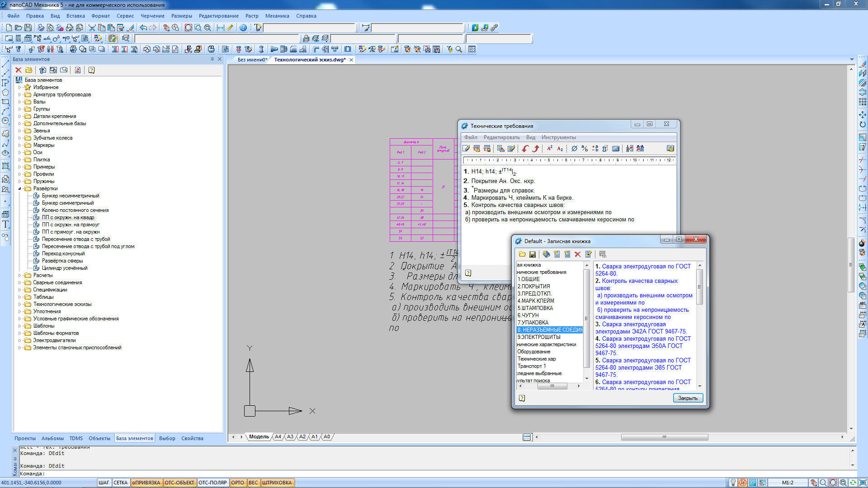This screenshot has width=868, height=488.
Task: Expand the Сварные соединения folder
Action: pyautogui.click(x=19, y=282)
